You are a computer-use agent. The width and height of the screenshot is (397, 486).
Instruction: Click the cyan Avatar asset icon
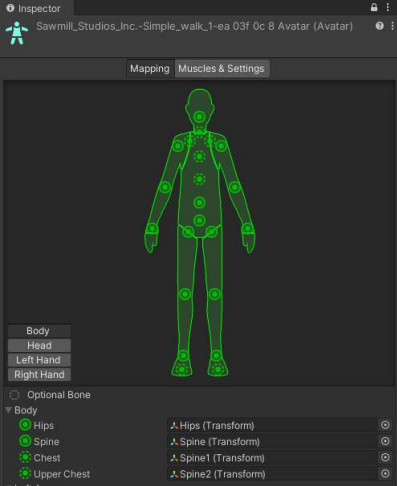point(17,33)
